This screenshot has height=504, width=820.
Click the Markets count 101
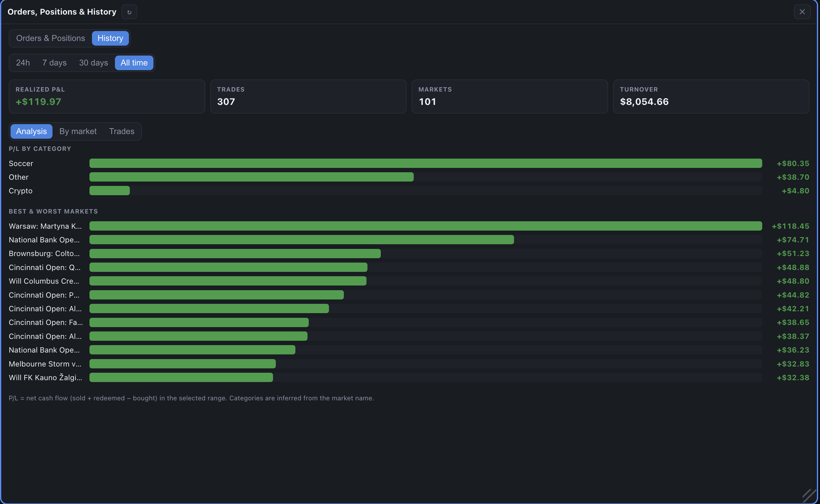pos(427,102)
